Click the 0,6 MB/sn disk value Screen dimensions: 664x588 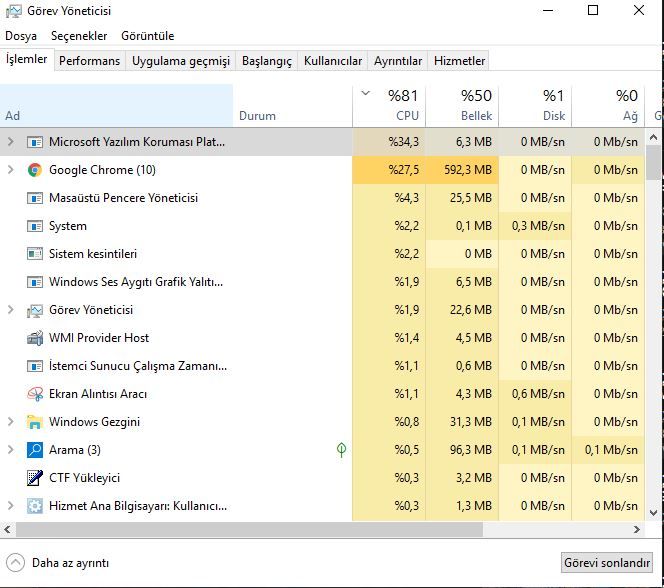tap(535, 394)
